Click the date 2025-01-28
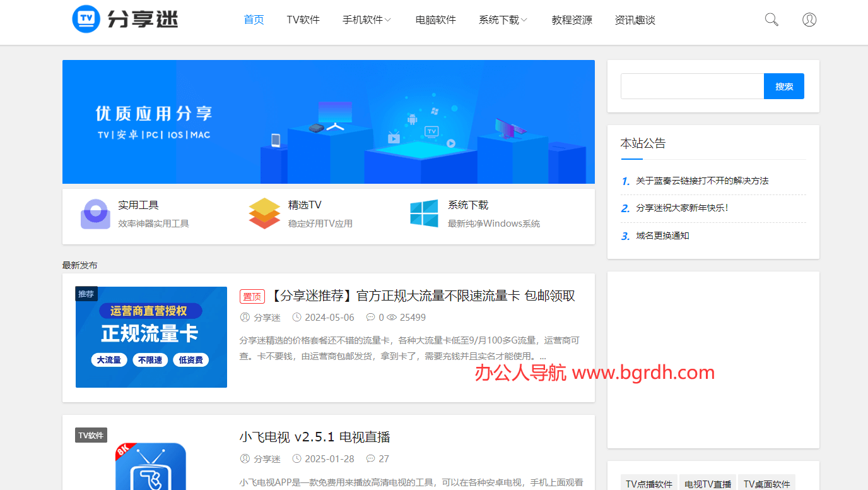Image resolution: width=868 pixels, height=490 pixels. [329, 459]
